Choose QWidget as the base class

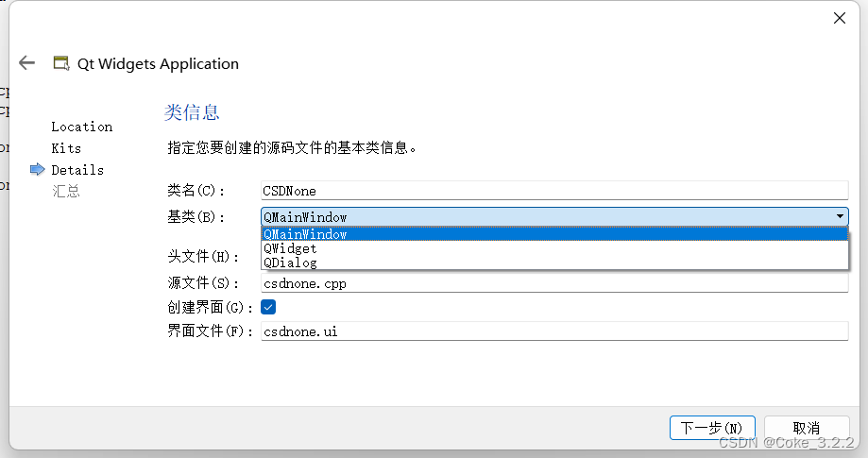[x=554, y=248]
